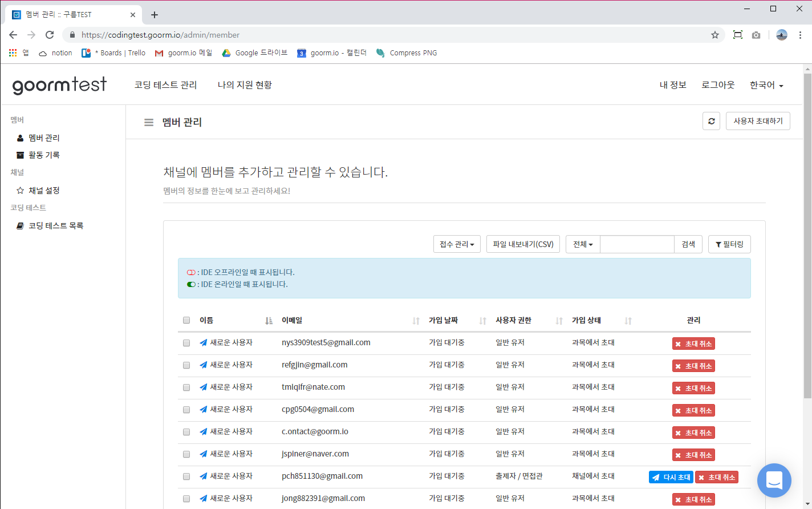The image size is (812, 509).
Task: Tick checkbox for refgjin@gmail.com row
Action: click(x=186, y=365)
